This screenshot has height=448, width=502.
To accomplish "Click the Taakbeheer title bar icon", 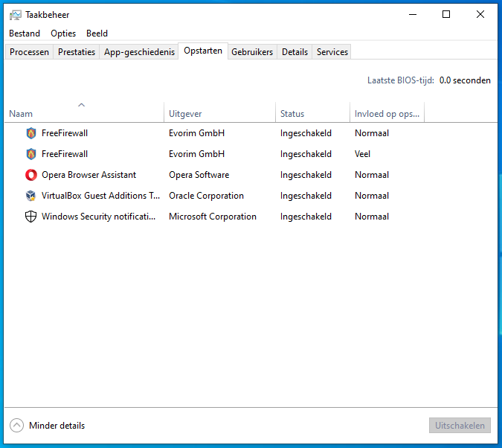I will pyautogui.click(x=15, y=14).
